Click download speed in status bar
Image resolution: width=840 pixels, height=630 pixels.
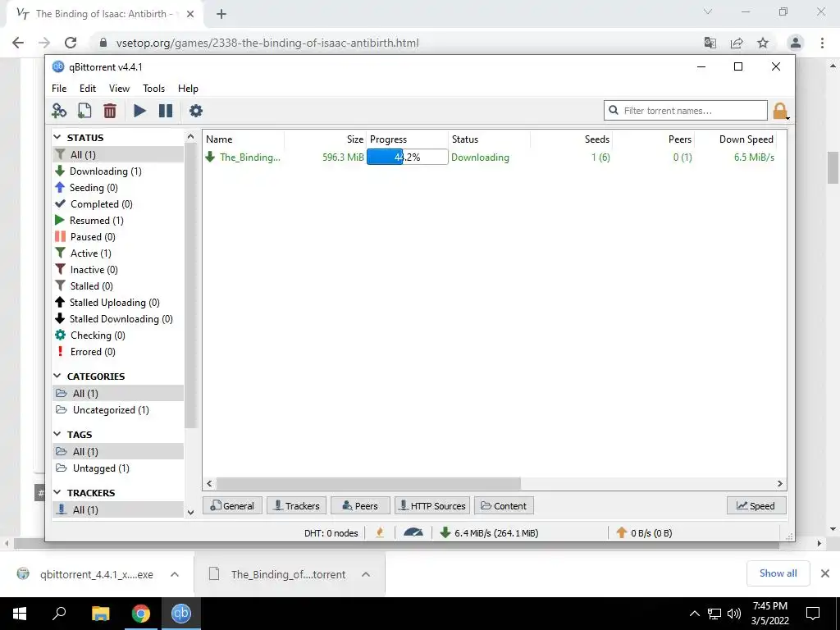[x=489, y=533]
